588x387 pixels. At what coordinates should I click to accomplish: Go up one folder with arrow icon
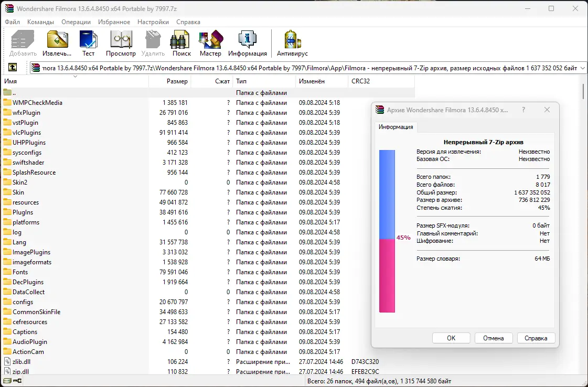pyautogui.click(x=13, y=67)
